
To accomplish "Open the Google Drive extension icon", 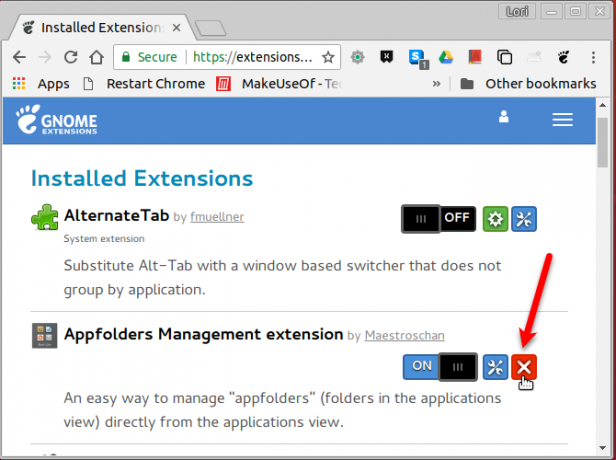I will [446, 57].
